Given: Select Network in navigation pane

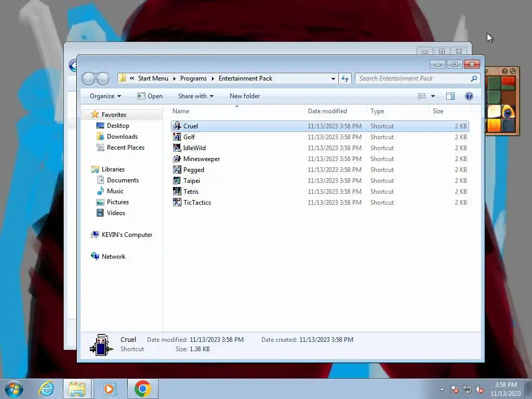Looking at the screenshot, I should tap(113, 257).
